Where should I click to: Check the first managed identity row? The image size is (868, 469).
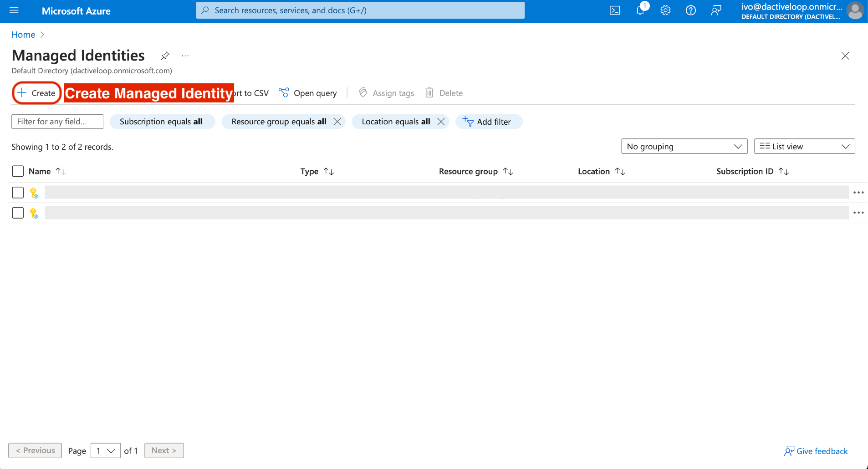coord(18,193)
